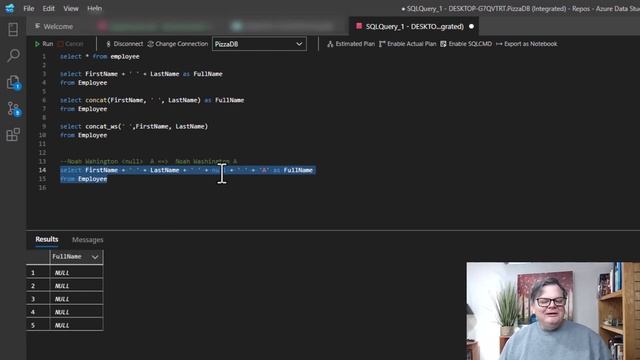Open the Extensions view in the sidebar
This screenshot has height=360, width=640.
(x=13, y=134)
